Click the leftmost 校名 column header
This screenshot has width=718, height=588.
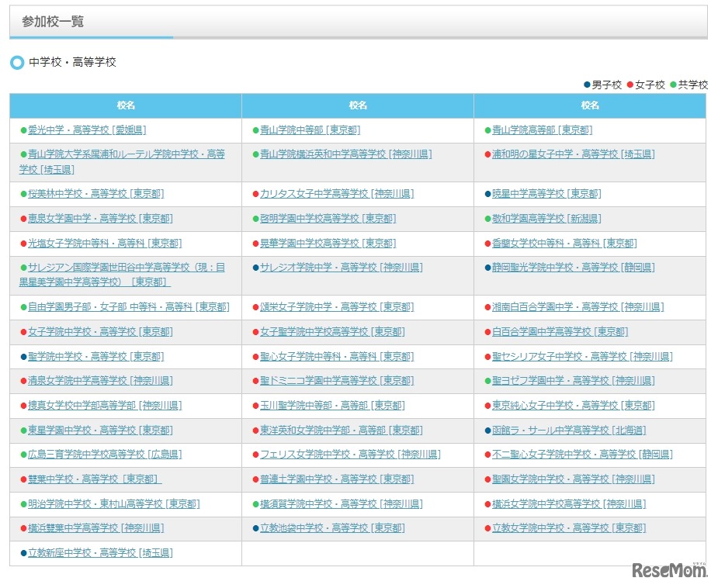click(125, 105)
